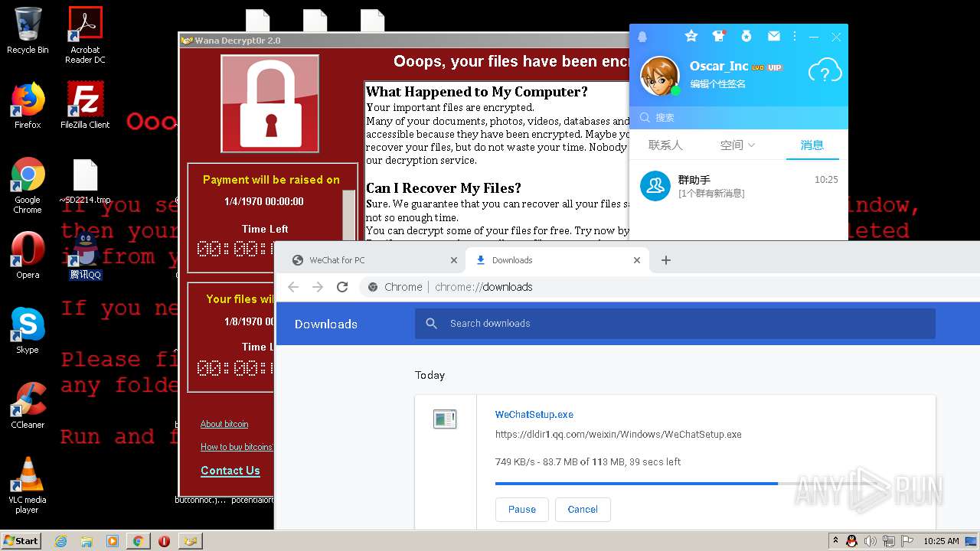The height and width of the screenshot is (551, 980).
Task: Click Internet Explorer taskbar icon
Action: (61, 541)
